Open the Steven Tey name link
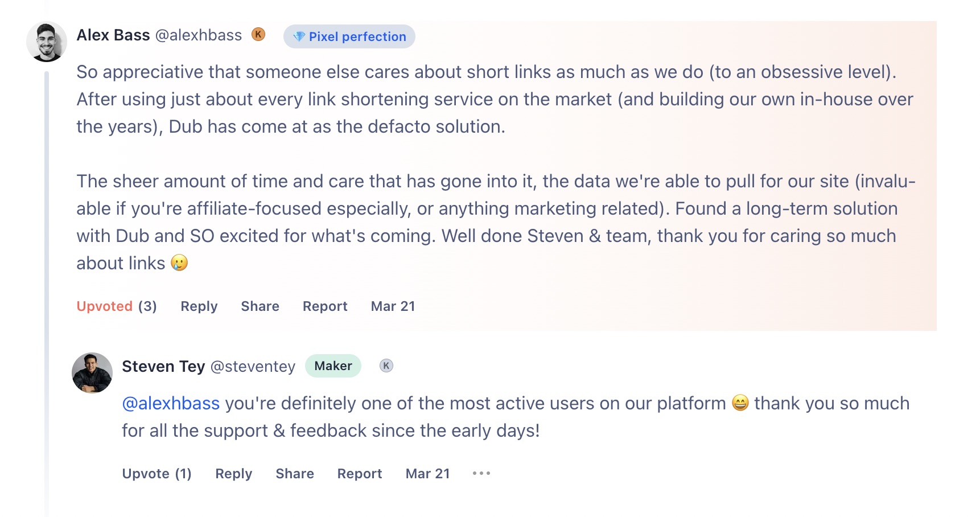980x517 pixels. pyautogui.click(x=163, y=366)
